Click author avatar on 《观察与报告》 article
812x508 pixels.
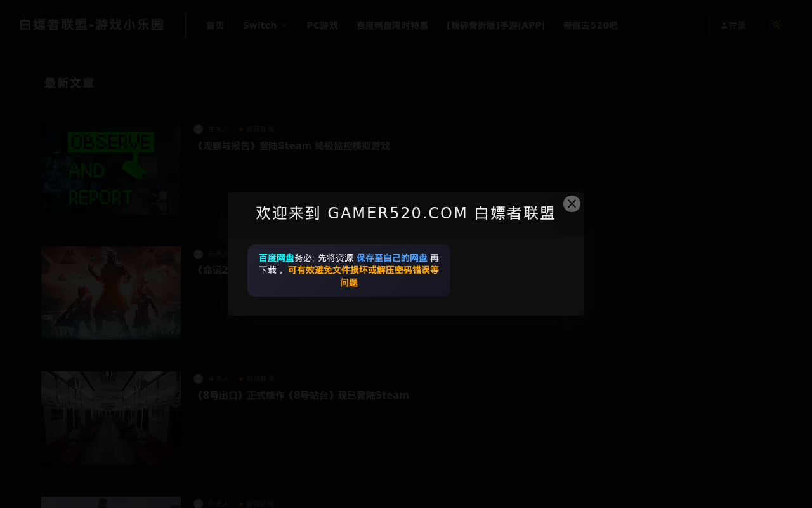[x=199, y=129]
